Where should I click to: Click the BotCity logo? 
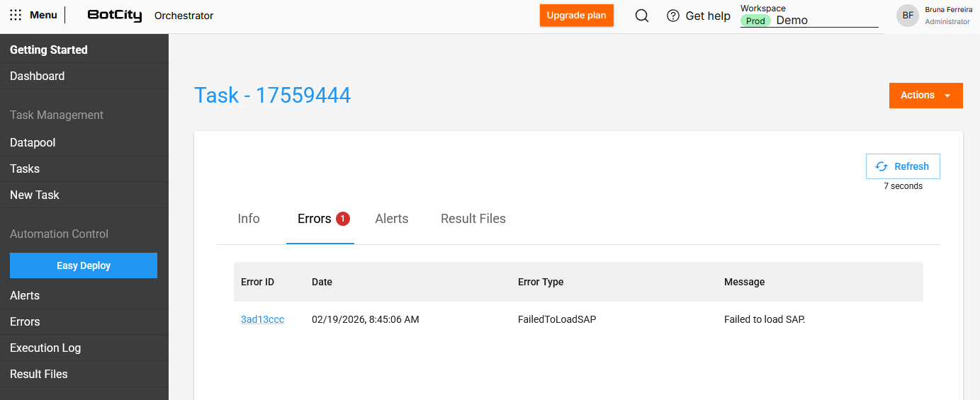[x=115, y=16]
